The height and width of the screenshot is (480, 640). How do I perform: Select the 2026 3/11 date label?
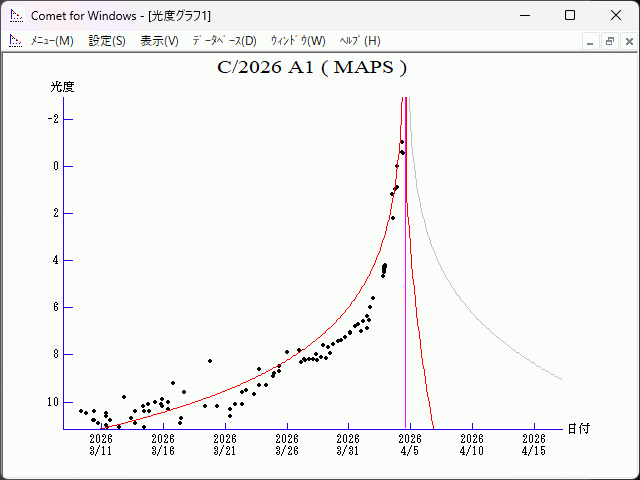[x=101, y=444]
